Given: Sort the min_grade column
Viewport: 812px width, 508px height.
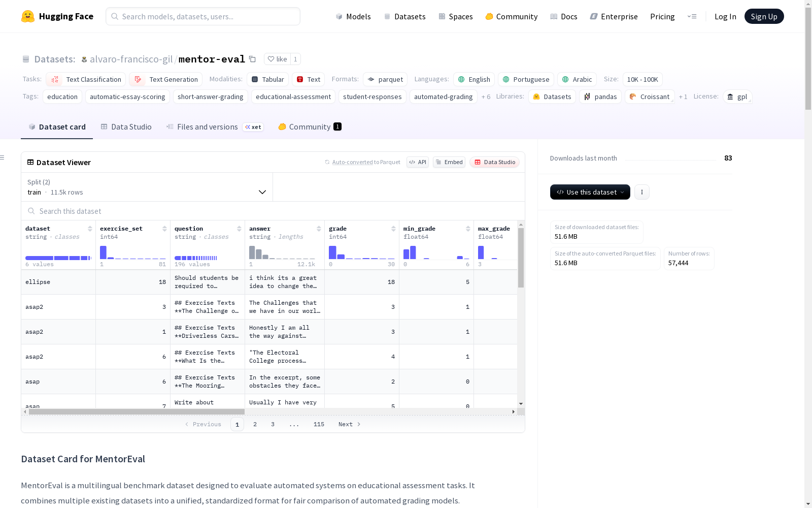Looking at the screenshot, I should coord(468,229).
